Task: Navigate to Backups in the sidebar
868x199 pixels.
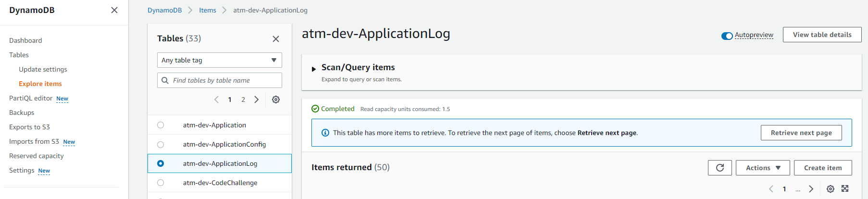Action: coord(22,112)
